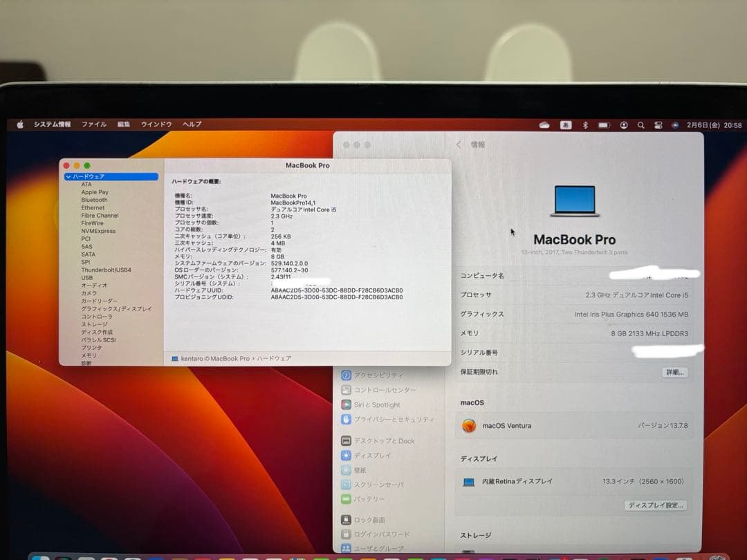
Task: Select Fibre Channel in hardware sidebar
Action: tap(100, 215)
